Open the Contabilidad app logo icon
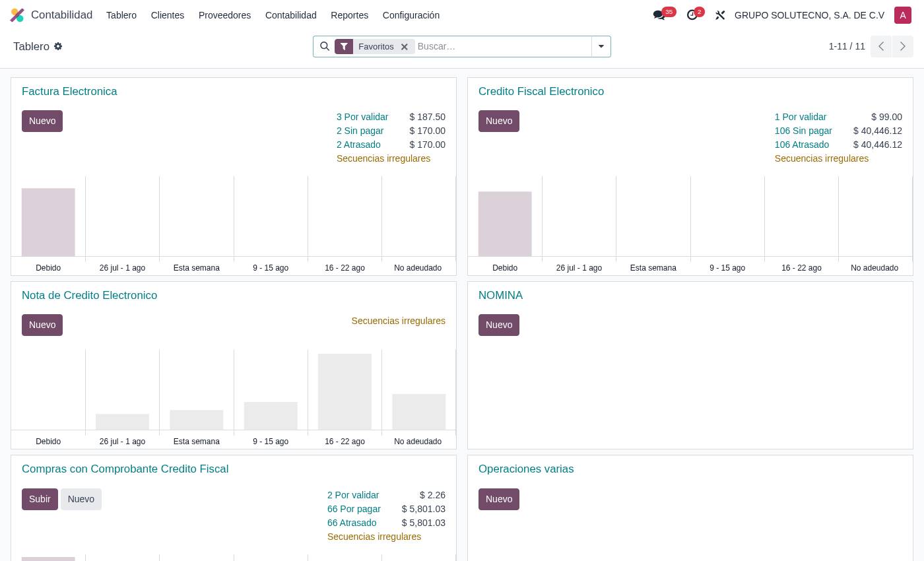924x561 pixels. (17, 15)
